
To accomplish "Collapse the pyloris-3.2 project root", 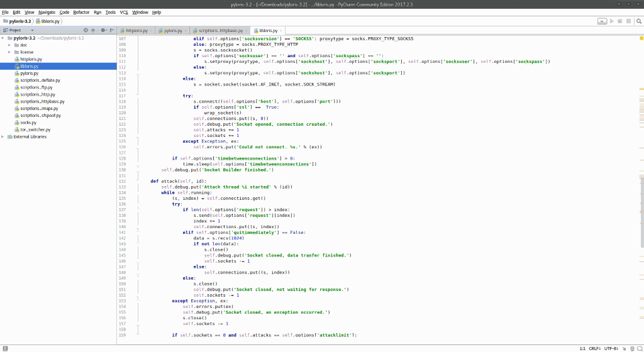I will coord(3,38).
